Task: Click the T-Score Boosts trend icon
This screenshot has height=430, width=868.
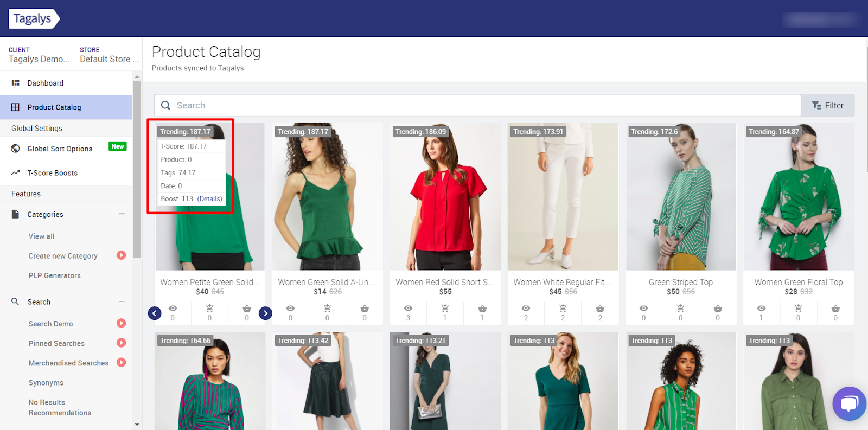Action: (x=15, y=173)
